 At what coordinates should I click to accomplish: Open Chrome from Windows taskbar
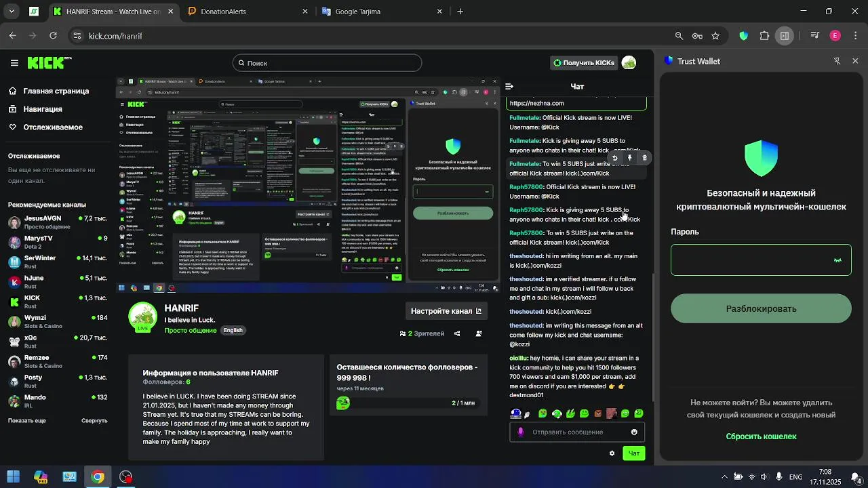98,477
